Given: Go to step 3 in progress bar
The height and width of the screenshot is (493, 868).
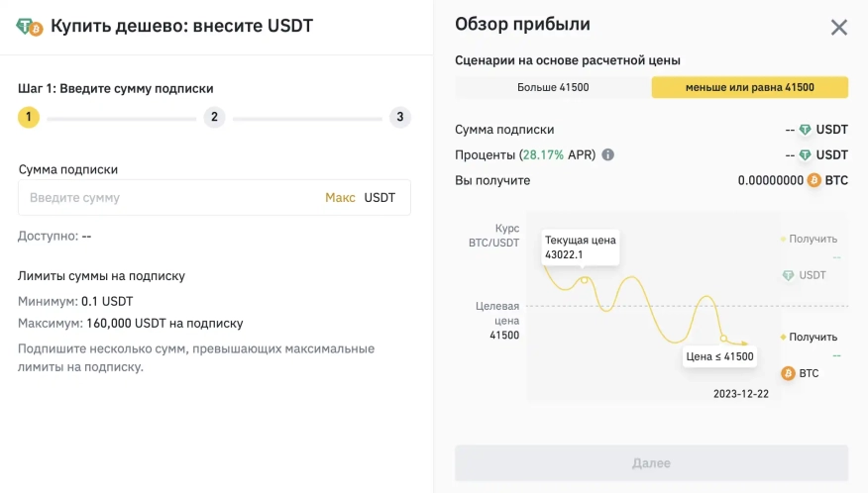Looking at the screenshot, I should point(399,118).
